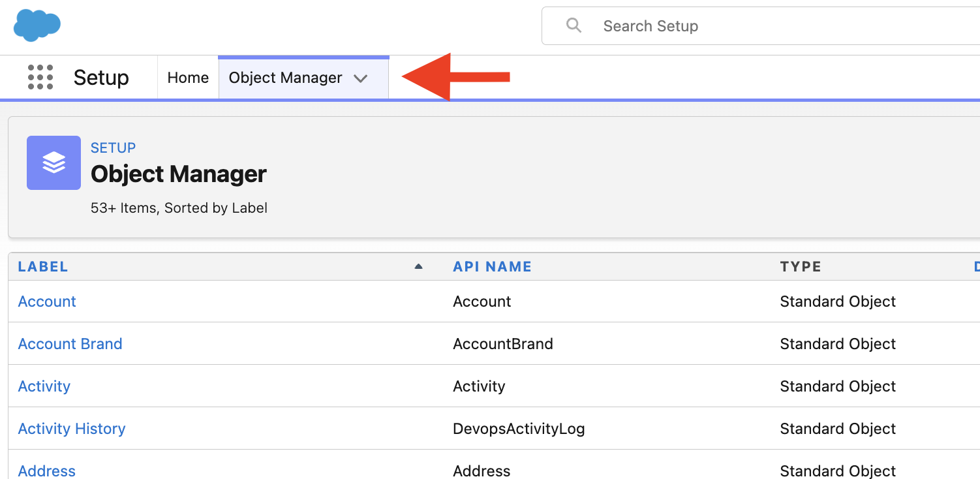Sort by the LABEL column header

(x=43, y=266)
